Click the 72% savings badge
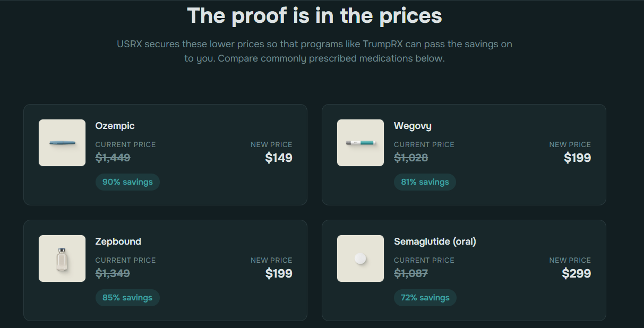This screenshot has width=644, height=328. point(425,298)
